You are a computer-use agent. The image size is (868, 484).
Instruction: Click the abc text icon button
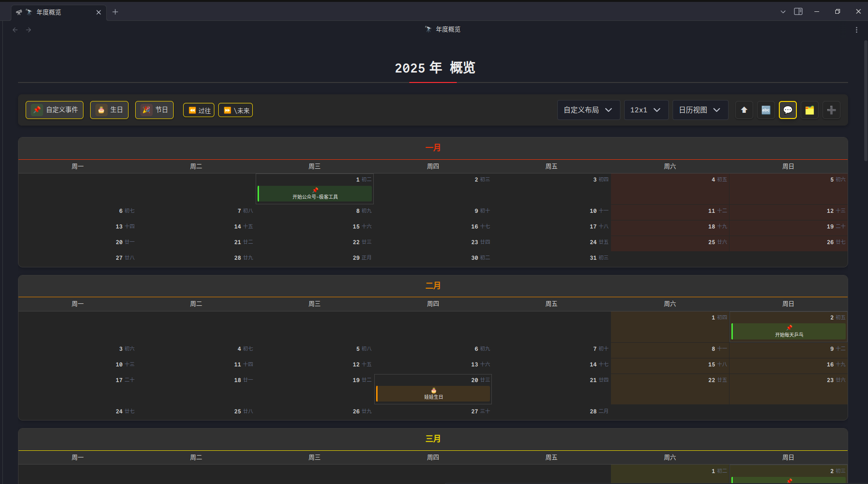click(x=766, y=110)
